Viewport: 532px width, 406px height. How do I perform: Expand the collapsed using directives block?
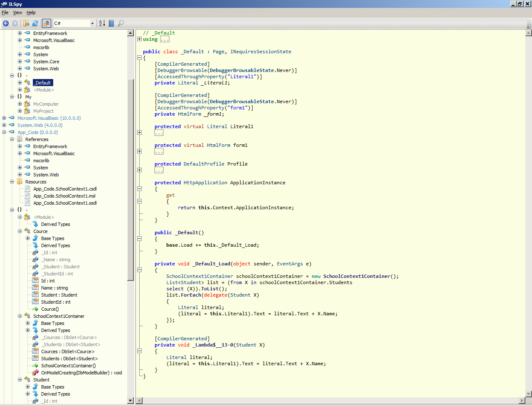coord(139,39)
